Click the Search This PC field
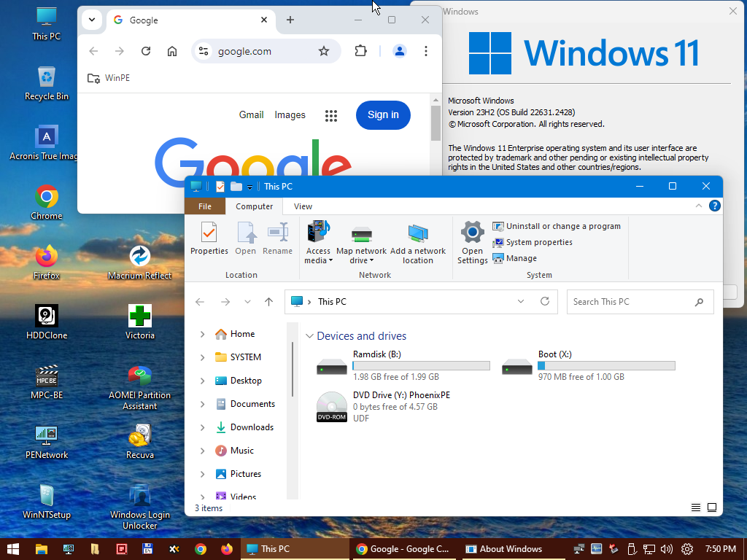Viewport: 747px width, 560px height. tap(640, 302)
